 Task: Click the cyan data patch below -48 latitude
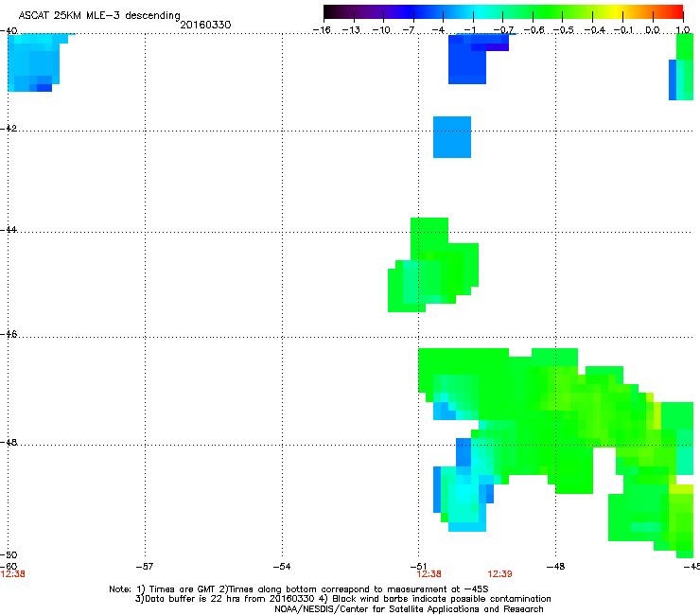click(x=464, y=487)
